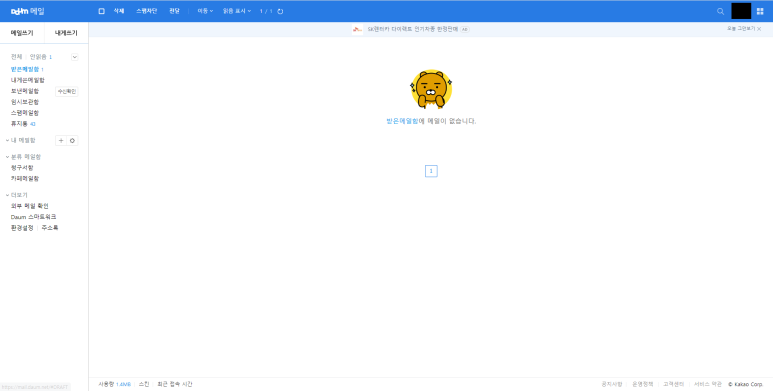This screenshot has height=391, width=773.
Task: Click the 1 / 1 page counter
Action: click(266, 11)
